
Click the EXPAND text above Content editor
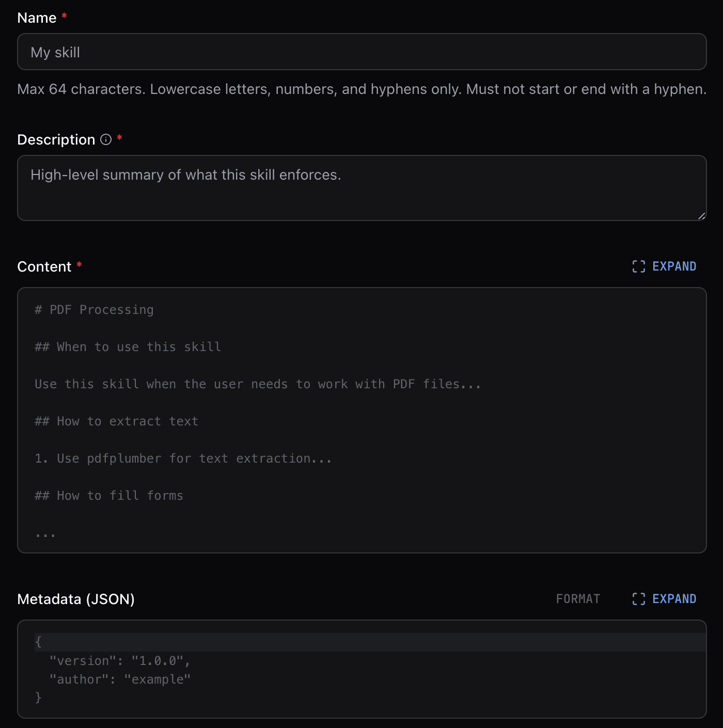(x=674, y=266)
